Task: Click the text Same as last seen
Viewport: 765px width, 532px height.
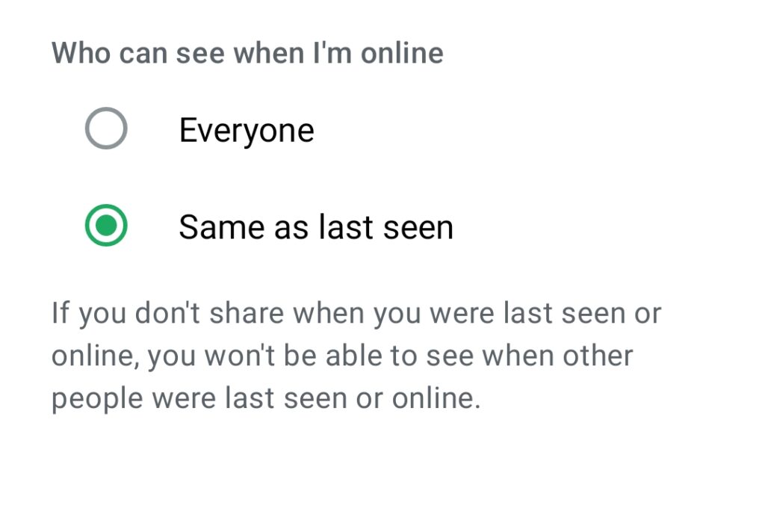Action: (x=316, y=227)
